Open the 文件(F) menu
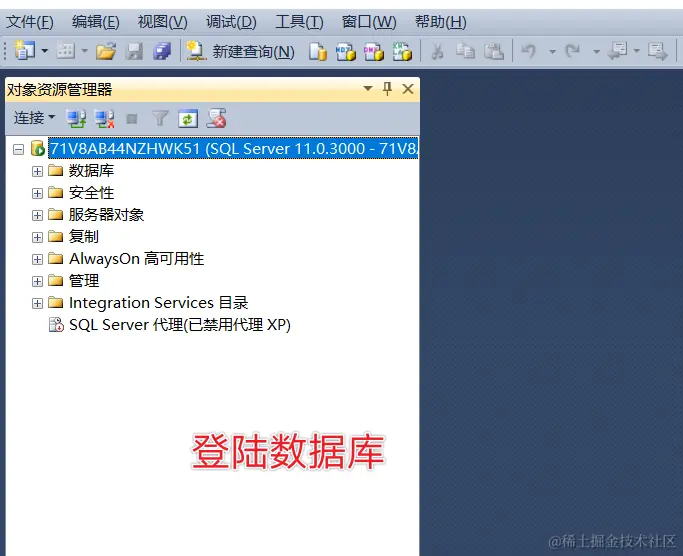This screenshot has height=556, width=683. coord(30,21)
